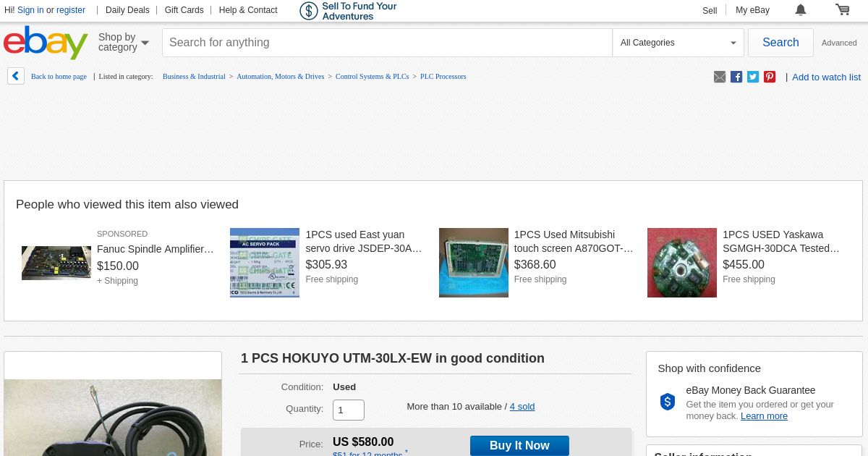Open the shopping cart icon
The width and height of the screenshot is (868, 456).
pyautogui.click(x=843, y=9)
